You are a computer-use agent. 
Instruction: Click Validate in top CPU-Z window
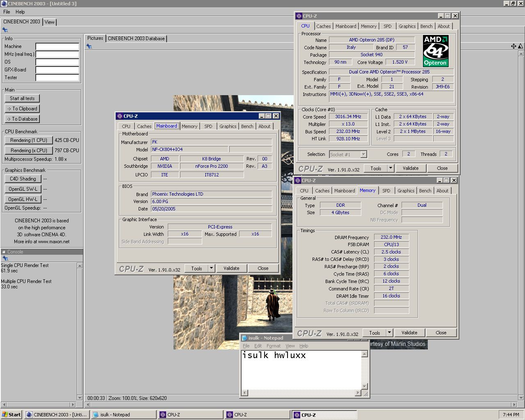coord(411,168)
